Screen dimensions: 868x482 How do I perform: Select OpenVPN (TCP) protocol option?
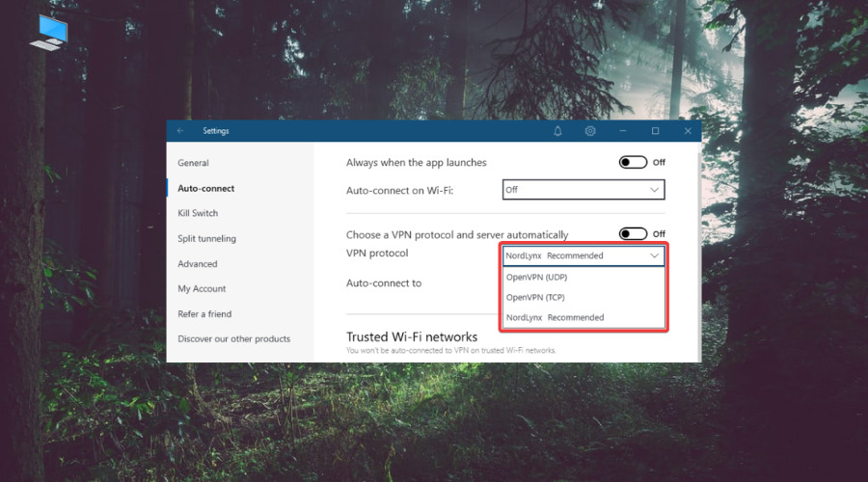pyautogui.click(x=583, y=297)
